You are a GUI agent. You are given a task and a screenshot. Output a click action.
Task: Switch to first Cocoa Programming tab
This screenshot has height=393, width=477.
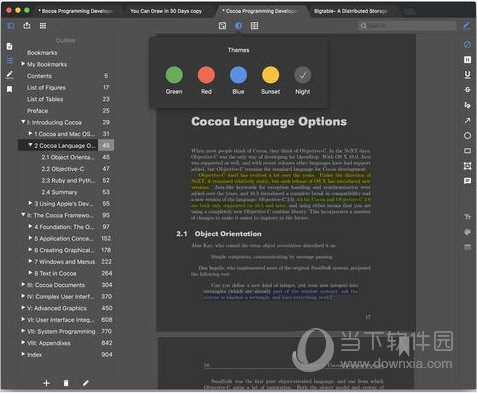pos(75,11)
